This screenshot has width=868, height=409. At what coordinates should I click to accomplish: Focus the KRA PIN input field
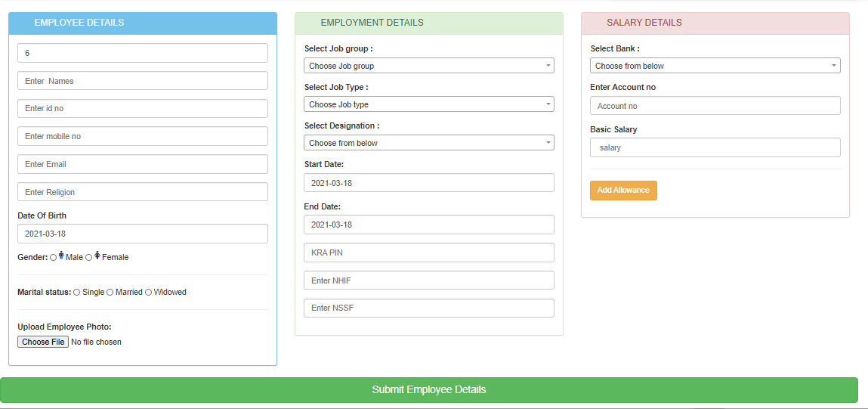click(429, 253)
